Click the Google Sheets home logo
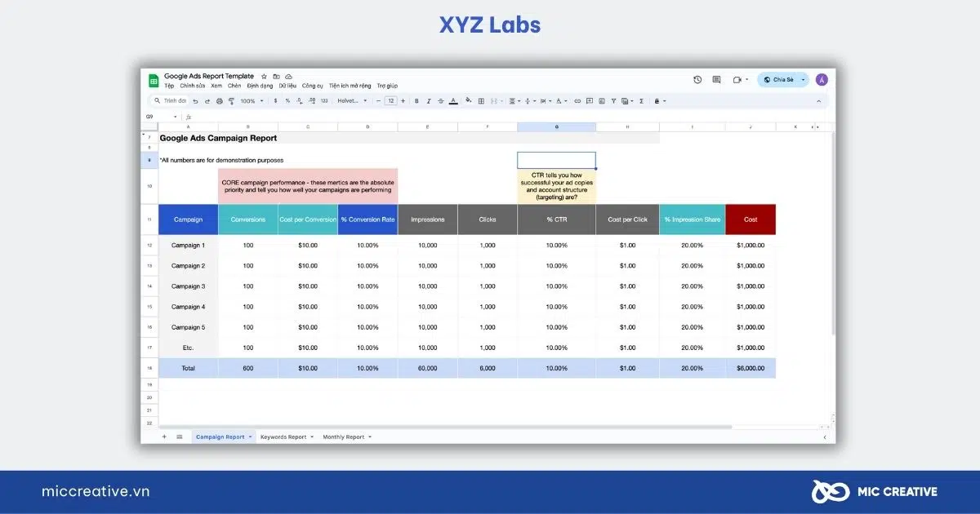Screen dimensions: 980x514 pos(153,81)
